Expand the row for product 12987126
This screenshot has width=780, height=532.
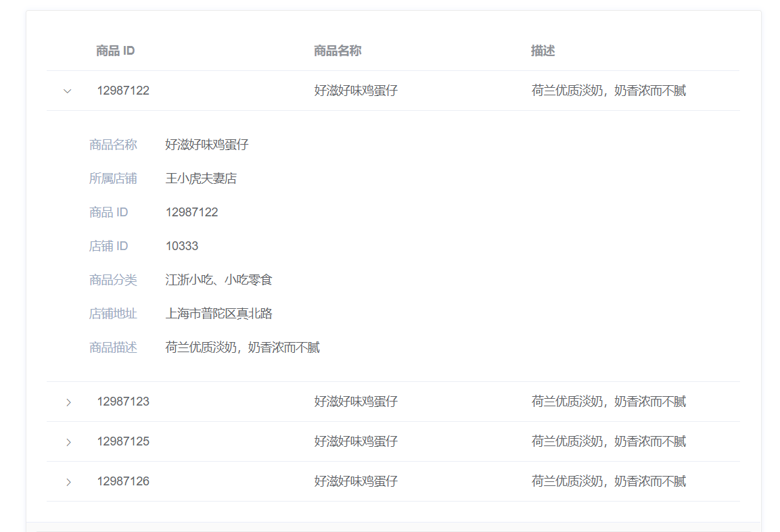coord(68,481)
